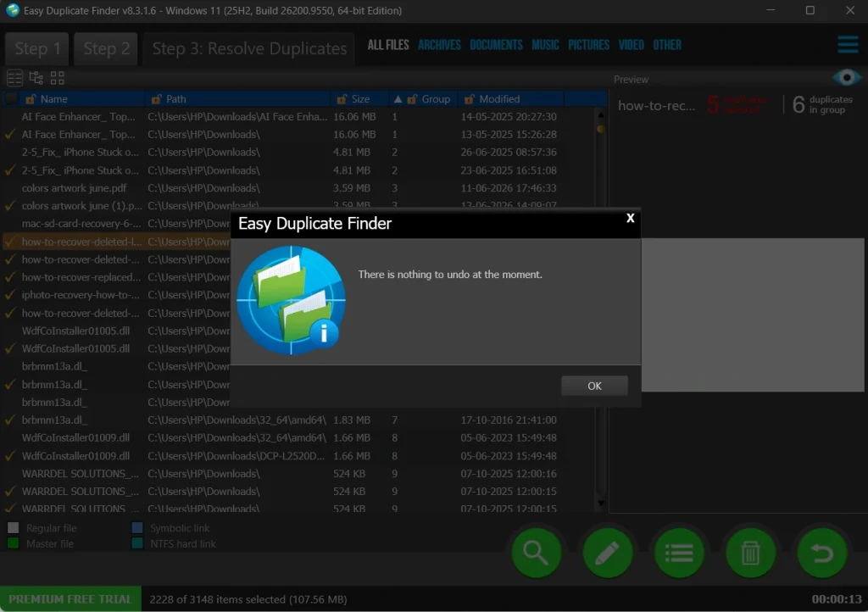Filter by ARCHIVES
The width and height of the screenshot is (868, 612).
[439, 45]
